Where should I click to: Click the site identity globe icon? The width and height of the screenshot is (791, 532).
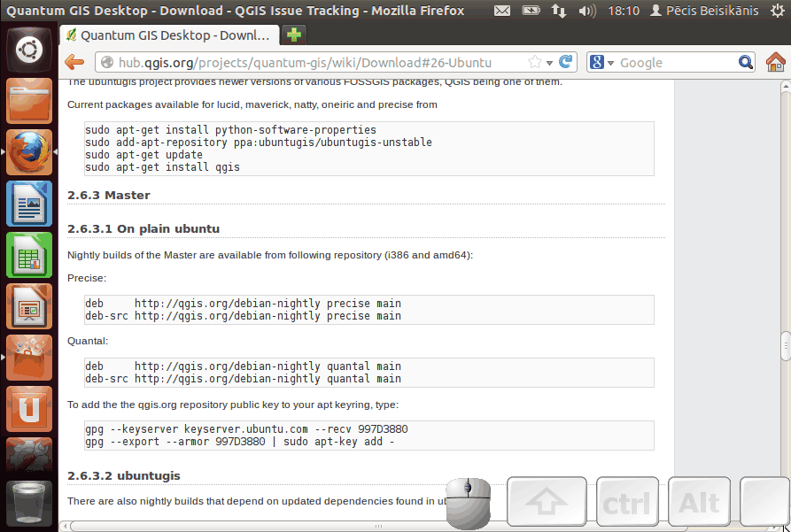pyautogui.click(x=107, y=62)
